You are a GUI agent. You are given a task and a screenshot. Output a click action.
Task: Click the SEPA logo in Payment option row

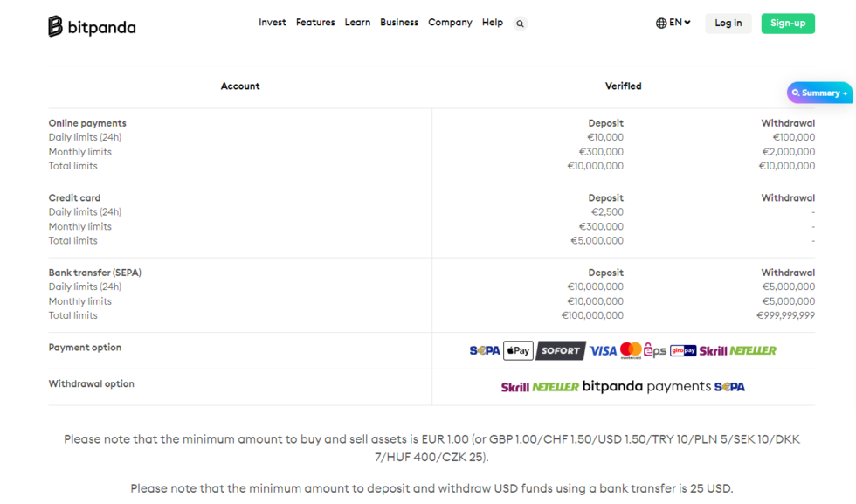(485, 350)
